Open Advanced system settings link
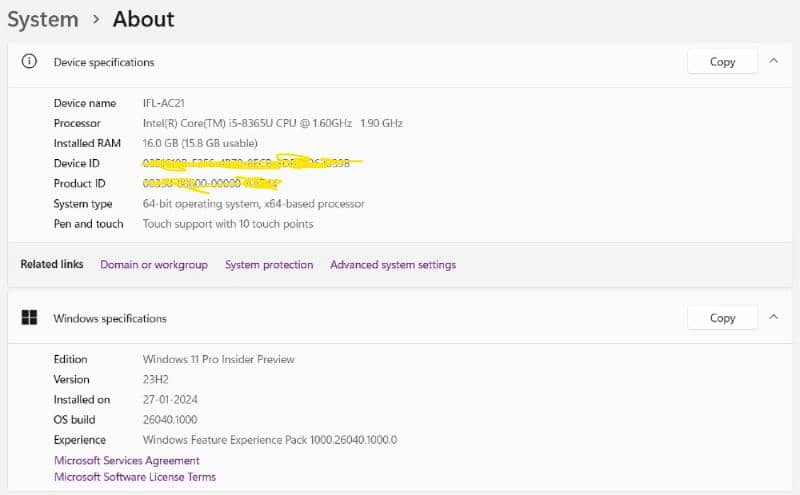 click(x=393, y=264)
